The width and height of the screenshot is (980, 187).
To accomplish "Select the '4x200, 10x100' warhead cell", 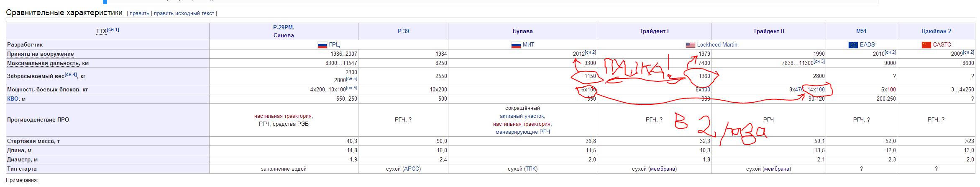I will pyautogui.click(x=328, y=90).
